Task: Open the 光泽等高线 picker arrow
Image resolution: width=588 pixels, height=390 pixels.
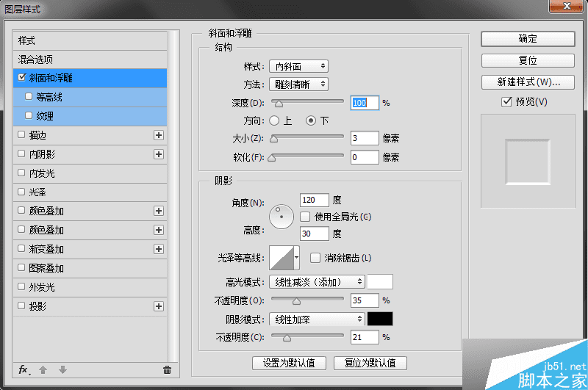Action: [297, 258]
